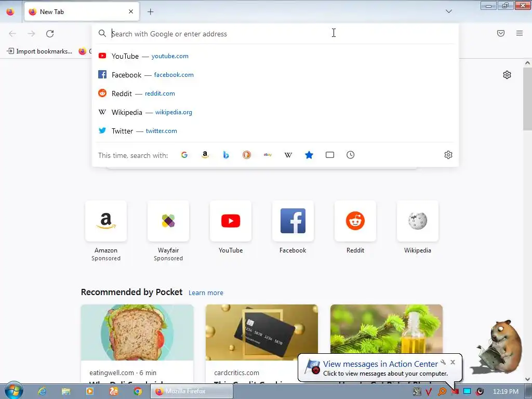Open the Firefox View icon at top-left
Viewport: 532px width, 399px height.
click(x=10, y=12)
